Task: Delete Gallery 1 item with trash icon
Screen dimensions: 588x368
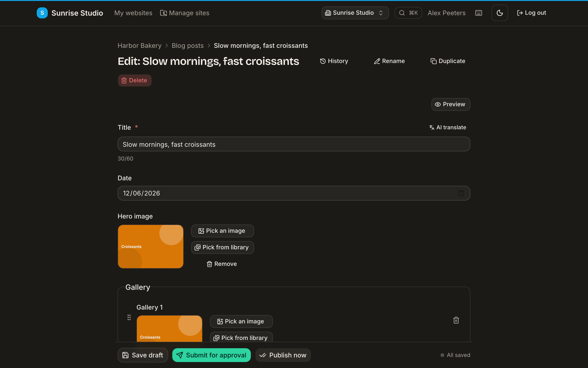Action: 456,320
